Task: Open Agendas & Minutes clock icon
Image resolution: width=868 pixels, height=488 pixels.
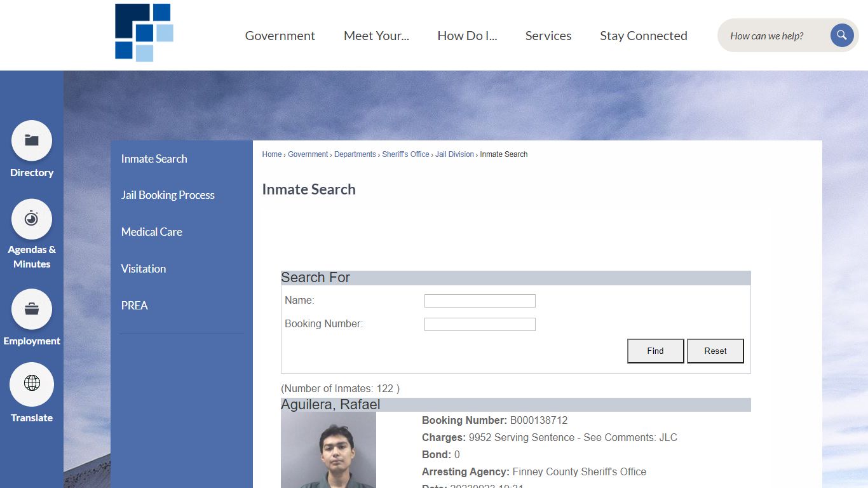Action: tap(32, 219)
